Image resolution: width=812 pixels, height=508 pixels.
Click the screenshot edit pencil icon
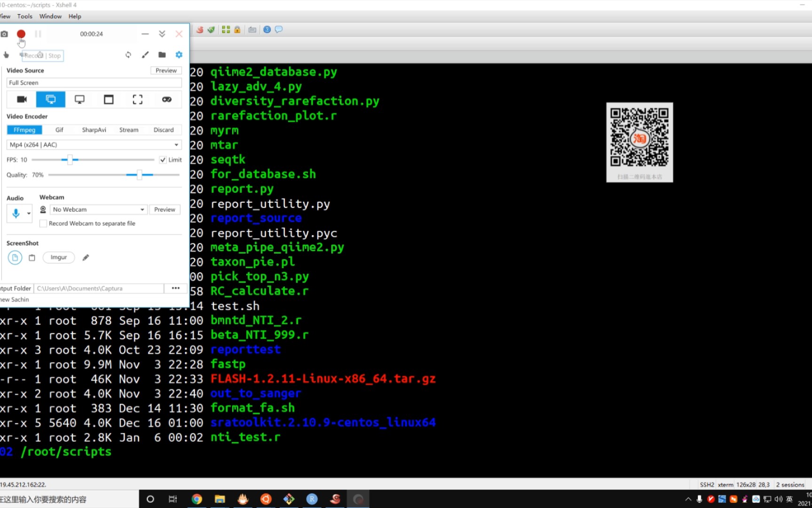click(86, 257)
